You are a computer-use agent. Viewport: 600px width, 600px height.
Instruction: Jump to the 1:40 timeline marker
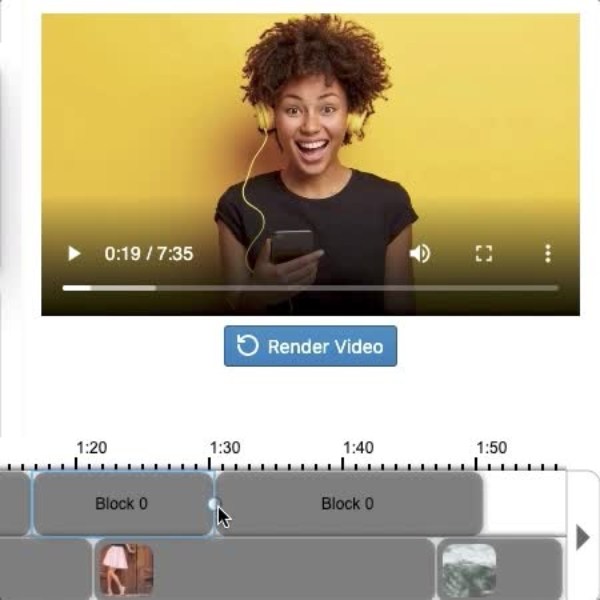358,447
